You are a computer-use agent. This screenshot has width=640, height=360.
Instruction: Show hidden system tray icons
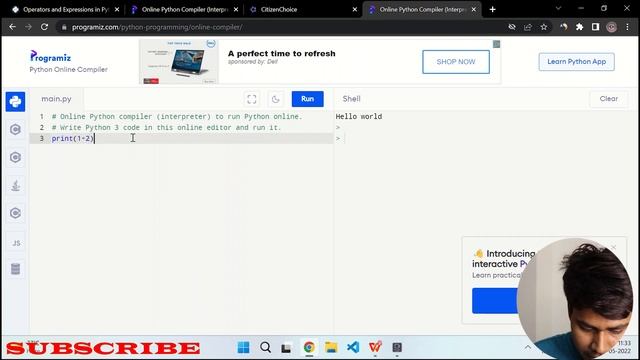[x=528, y=347]
